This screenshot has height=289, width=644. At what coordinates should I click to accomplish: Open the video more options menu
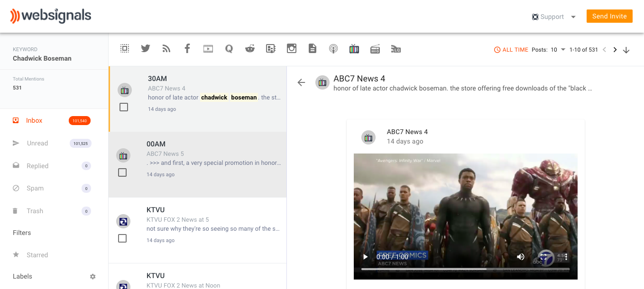point(566,257)
